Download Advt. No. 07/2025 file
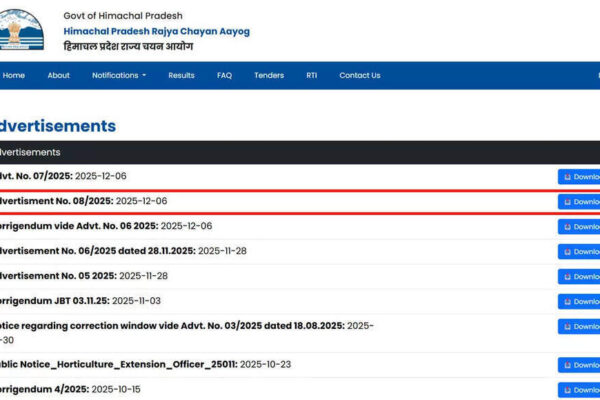This screenshot has height=400, width=600. pyautogui.click(x=579, y=177)
